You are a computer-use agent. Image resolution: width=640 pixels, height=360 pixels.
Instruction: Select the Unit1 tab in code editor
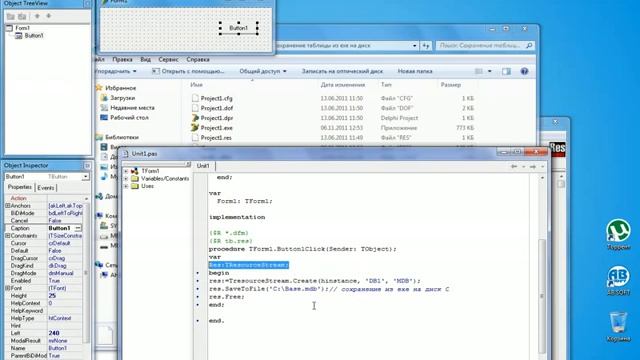click(x=203, y=166)
